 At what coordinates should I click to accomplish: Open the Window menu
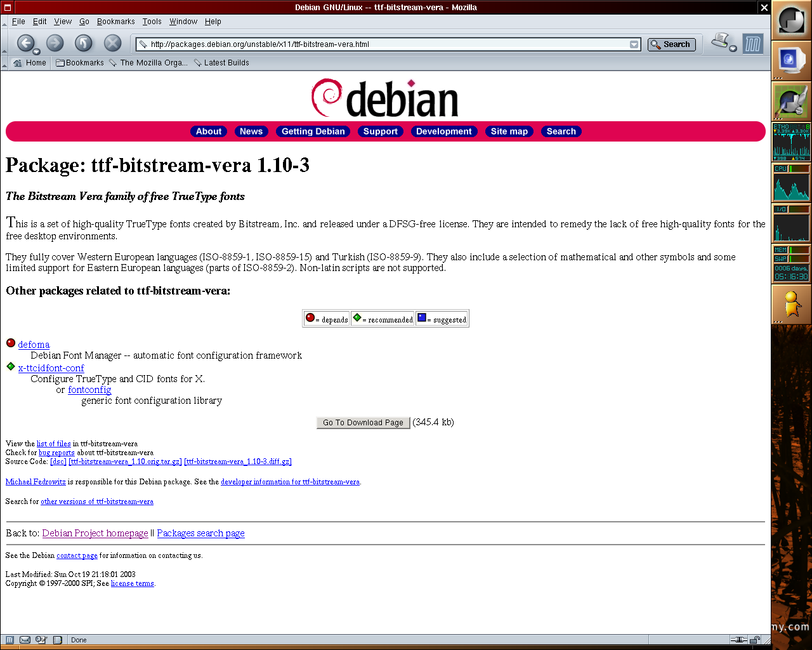(x=183, y=22)
